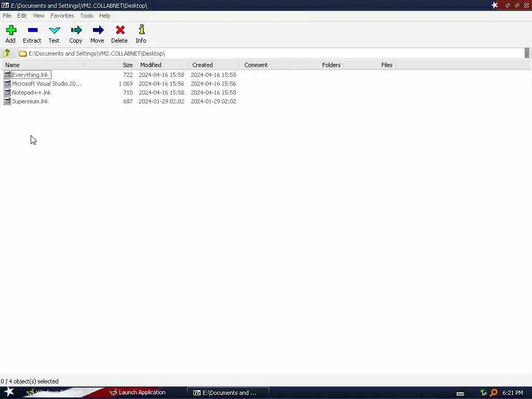
Task: Click the Add toolbar icon
Action: [11, 30]
